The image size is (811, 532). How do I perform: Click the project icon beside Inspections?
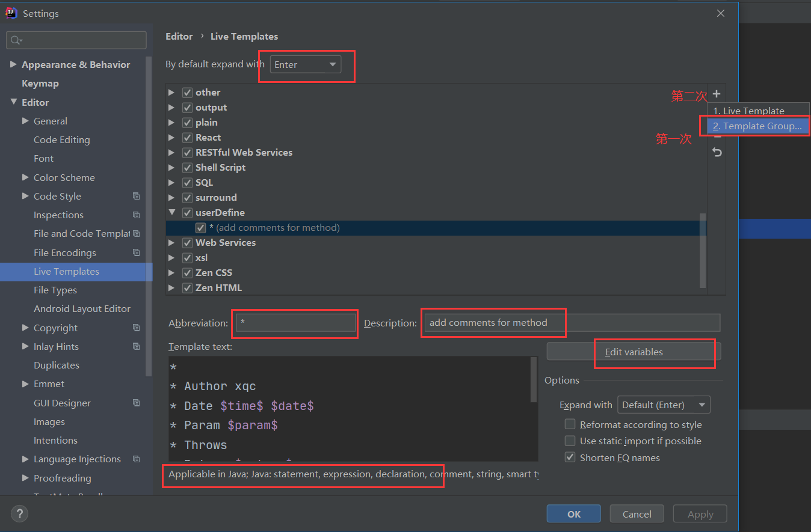point(136,215)
